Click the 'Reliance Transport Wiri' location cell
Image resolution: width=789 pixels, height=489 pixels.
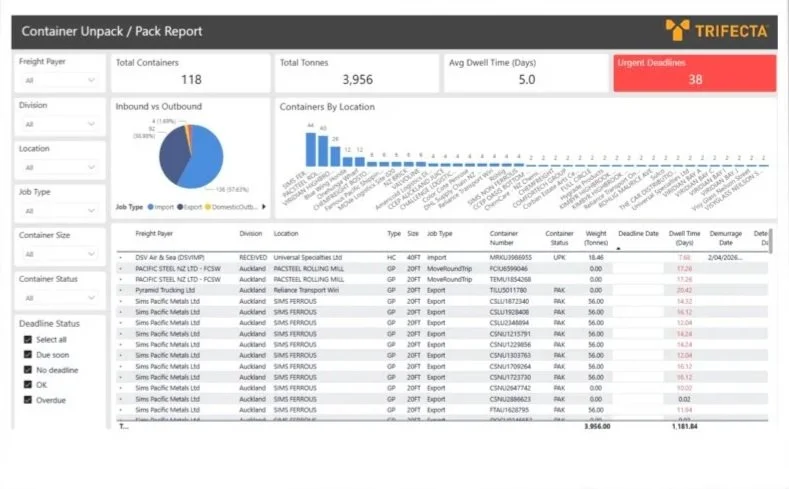point(306,290)
